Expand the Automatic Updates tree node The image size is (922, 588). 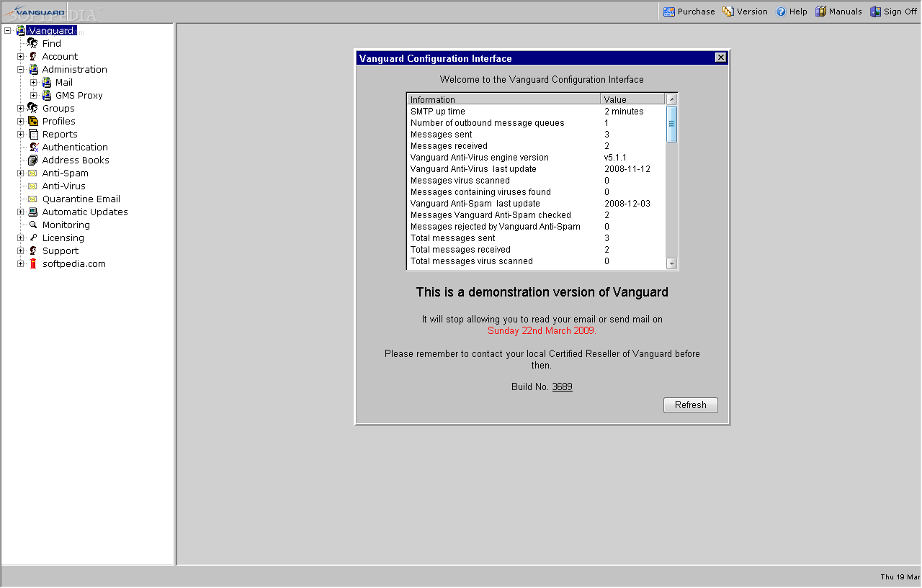click(21, 212)
